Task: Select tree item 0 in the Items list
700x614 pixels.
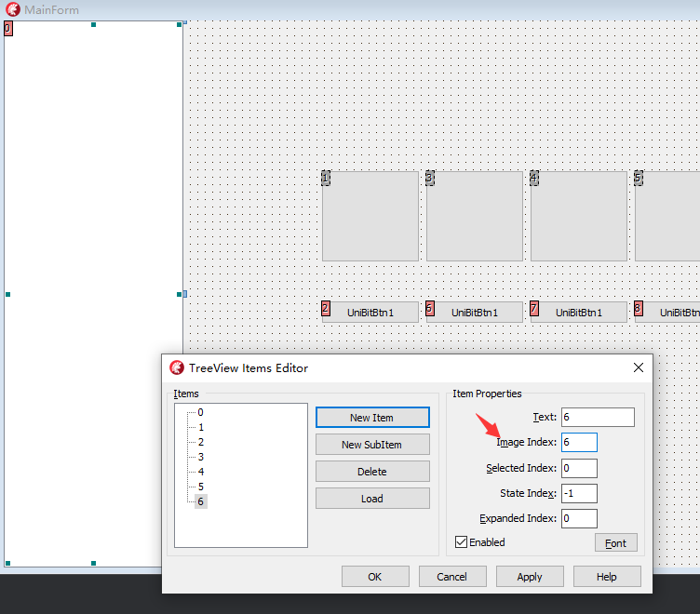Action: [x=200, y=412]
